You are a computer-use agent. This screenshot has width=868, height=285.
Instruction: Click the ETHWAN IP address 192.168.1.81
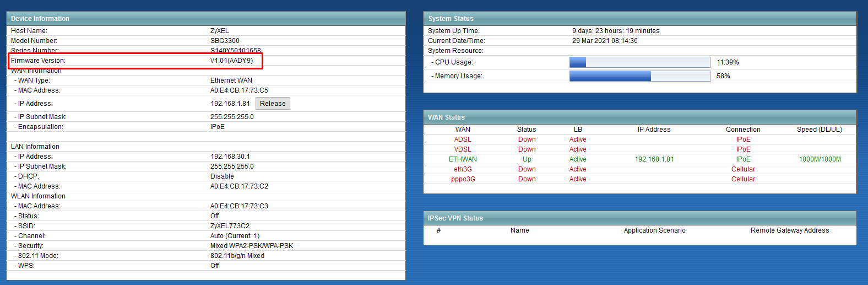click(654, 159)
